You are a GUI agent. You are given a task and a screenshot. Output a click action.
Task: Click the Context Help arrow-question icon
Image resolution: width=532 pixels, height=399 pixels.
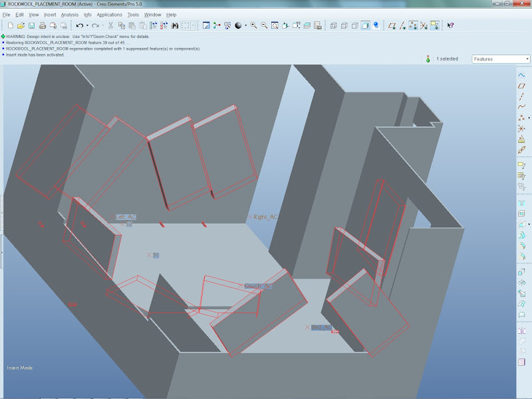(x=450, y=25)
